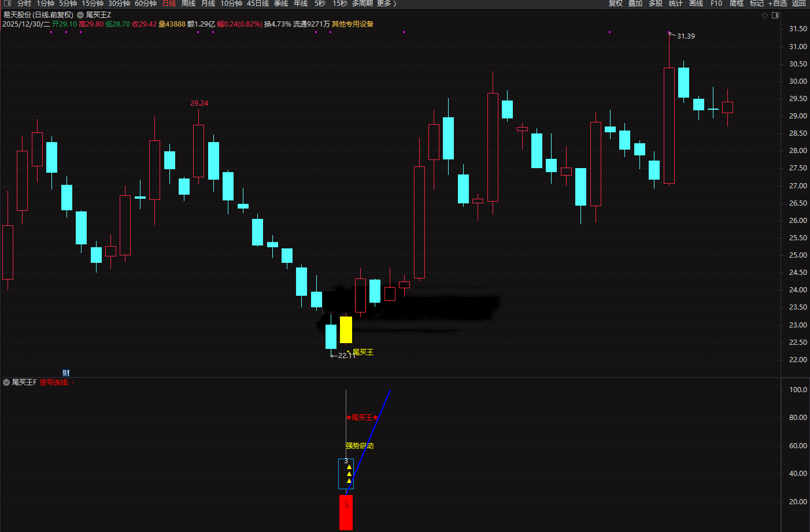Click the 22.11 low price label

click(x=346, y=356)
